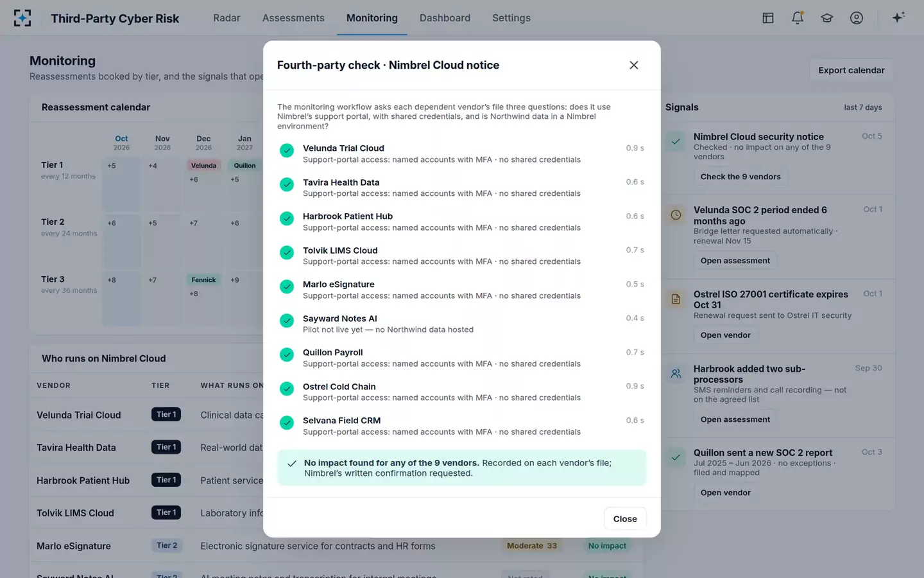This screenshot has width=924, height=578.
Task: Open the layout panel icon in header
Action: (768, 18)
